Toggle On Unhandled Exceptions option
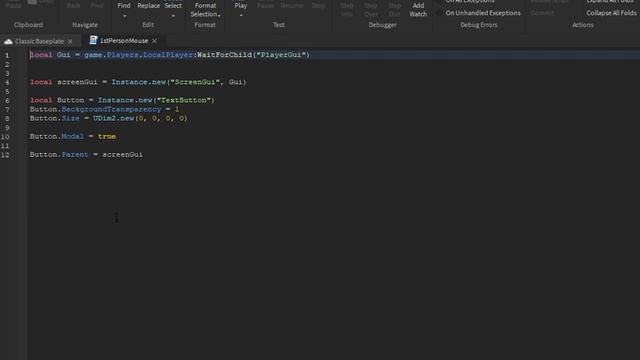This screenshot has height=360, width=640. tap(483, 13)
